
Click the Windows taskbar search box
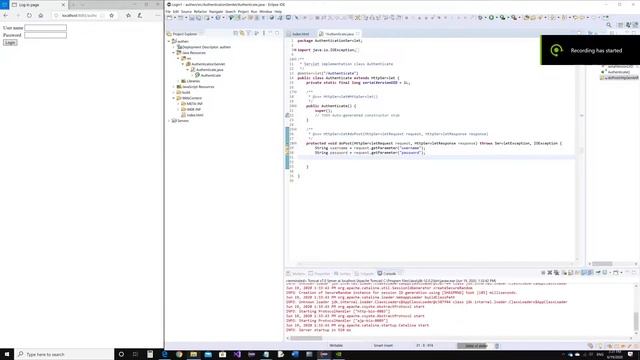(x=64, y=354)
